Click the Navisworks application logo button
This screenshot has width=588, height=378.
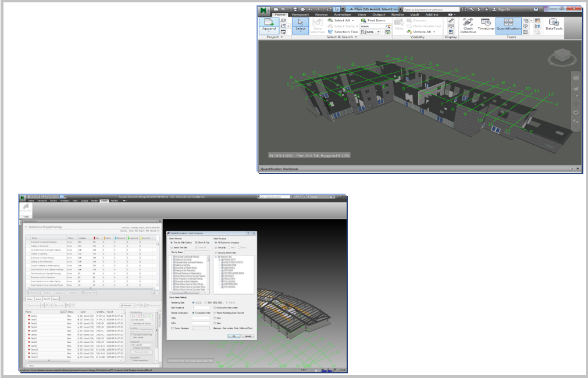click(x=265, y=10)
